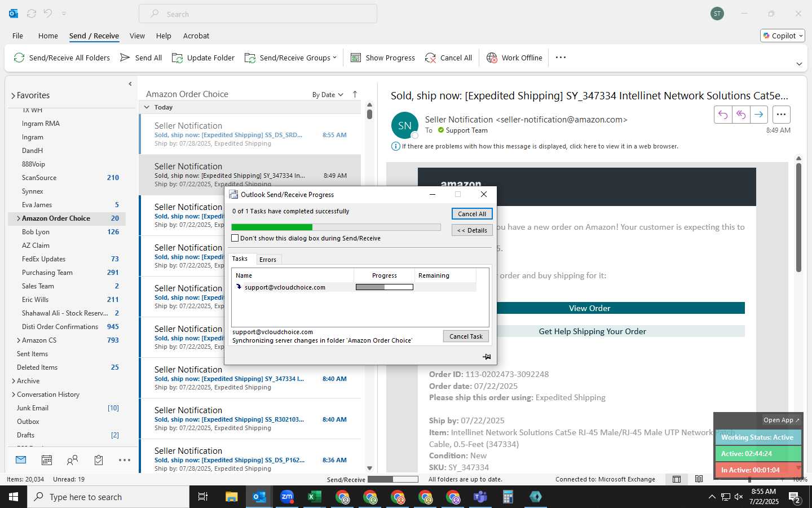The height and width of the screenshot is (508, 812).
Task: Click the green progress bar in dialog
Action: (x=336, y=227)
